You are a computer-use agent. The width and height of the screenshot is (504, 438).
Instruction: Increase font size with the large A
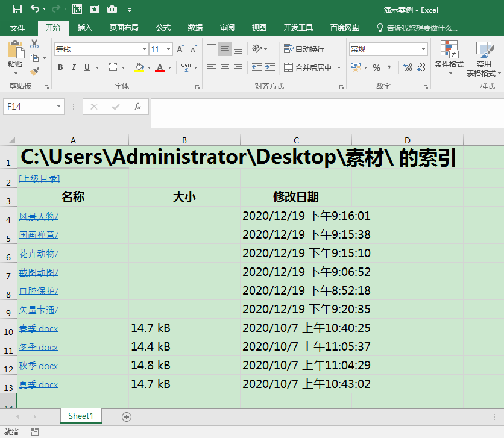[x=180, y=49]
